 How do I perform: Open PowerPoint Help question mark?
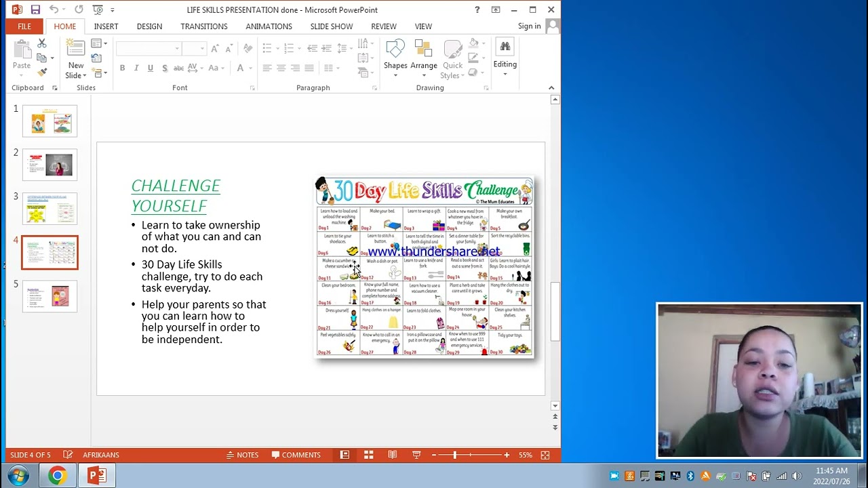click(477, 9)
